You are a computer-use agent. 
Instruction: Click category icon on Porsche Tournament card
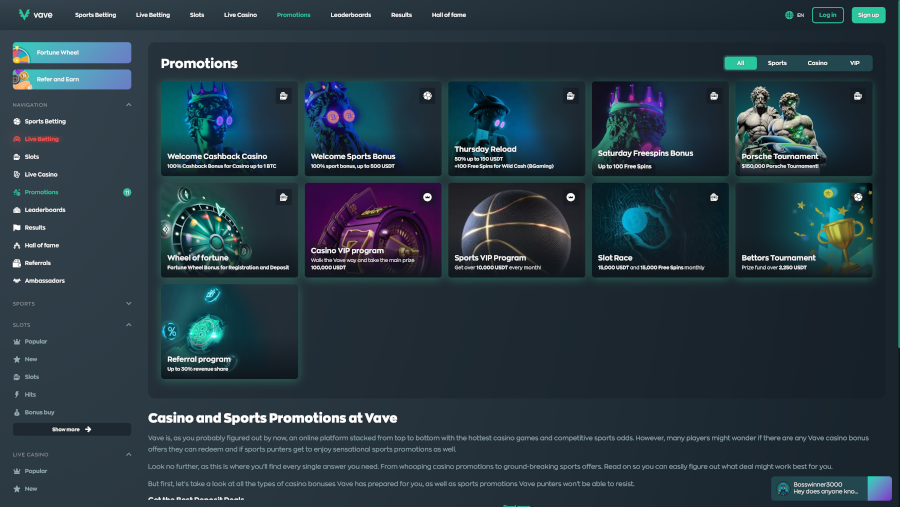coord(858,96)
